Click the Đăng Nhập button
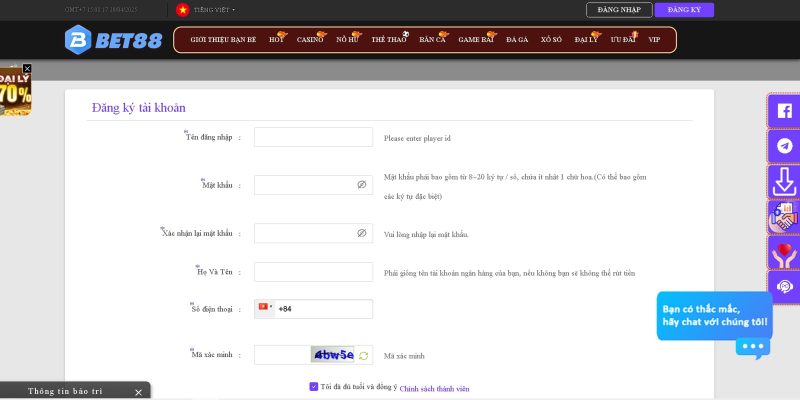This screenshot has width=800, height=400. click(x=619, y=10)
